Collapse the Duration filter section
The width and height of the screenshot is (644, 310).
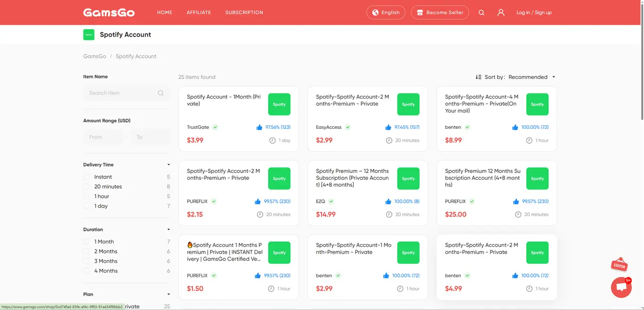click(169, 229)
